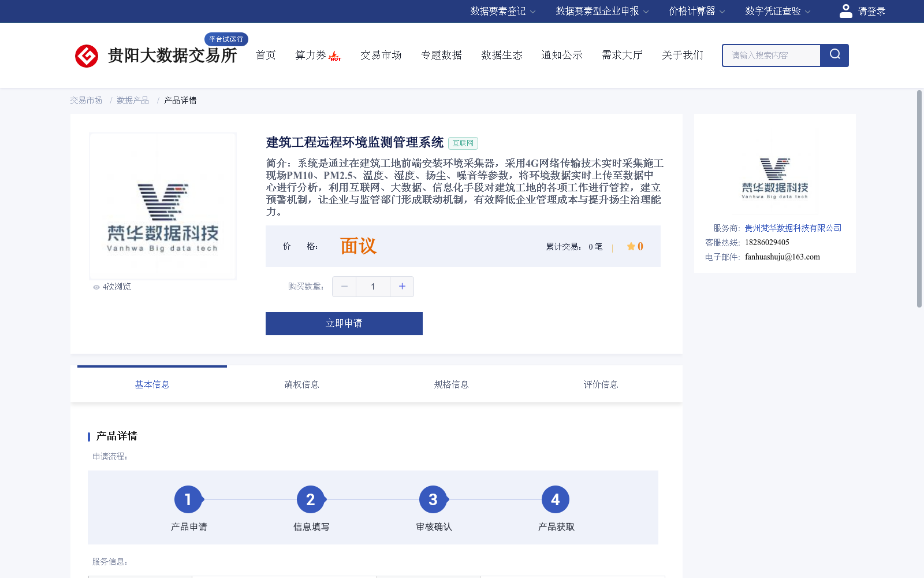Open 通知公示 navigation item
Screen dimensions: 924x578
(x=562, y=55)
